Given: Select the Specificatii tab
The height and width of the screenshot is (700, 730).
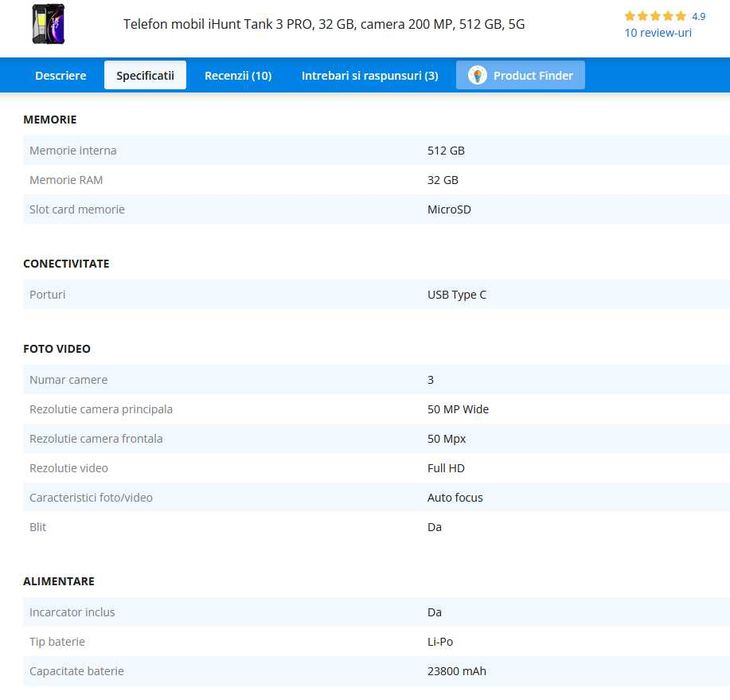Looking at the screenshot, I should [x=145, y=75].
